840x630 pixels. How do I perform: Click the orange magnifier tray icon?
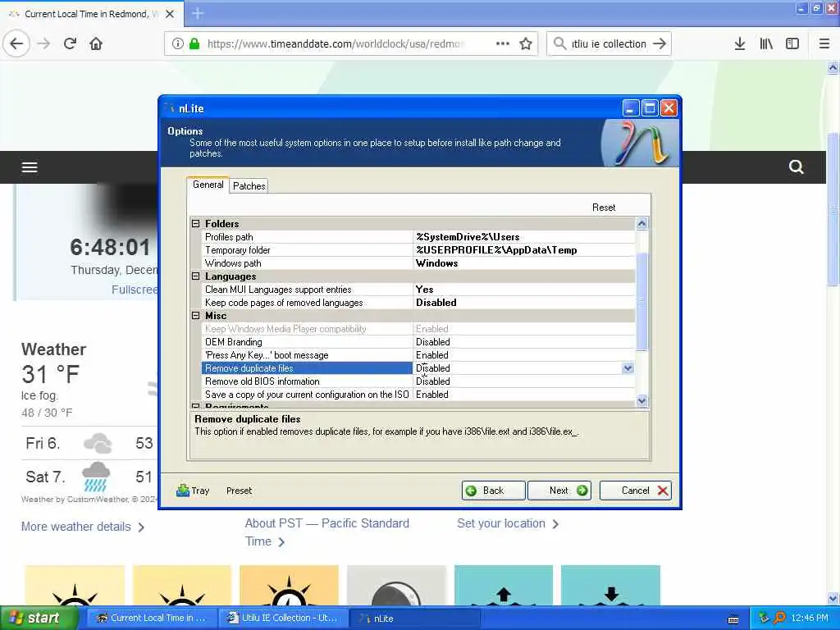[779, 618]
